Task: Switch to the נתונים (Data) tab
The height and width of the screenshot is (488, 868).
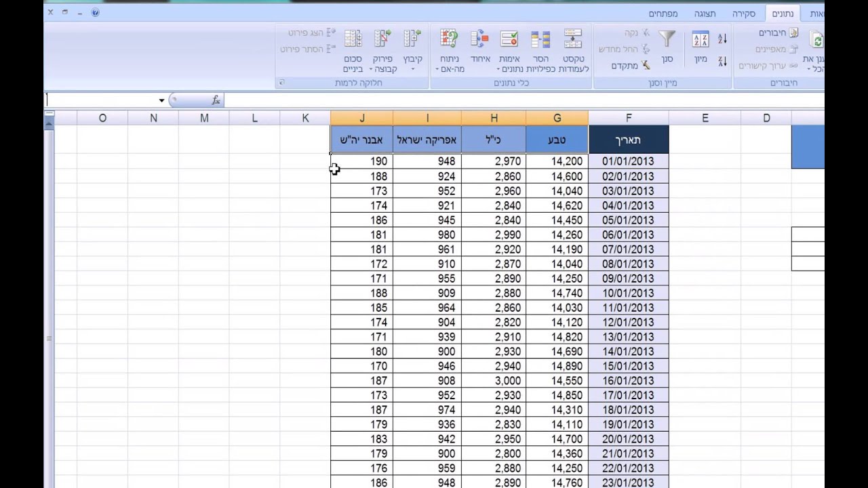Action: coord(783,14)
